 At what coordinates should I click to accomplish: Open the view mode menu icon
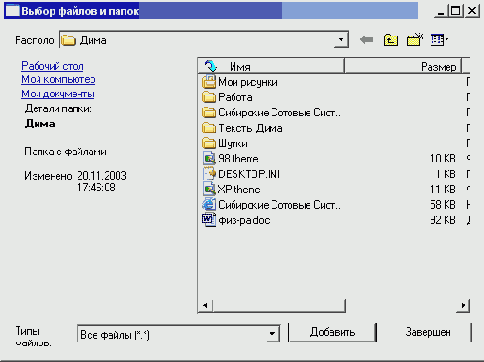(439, 40)
